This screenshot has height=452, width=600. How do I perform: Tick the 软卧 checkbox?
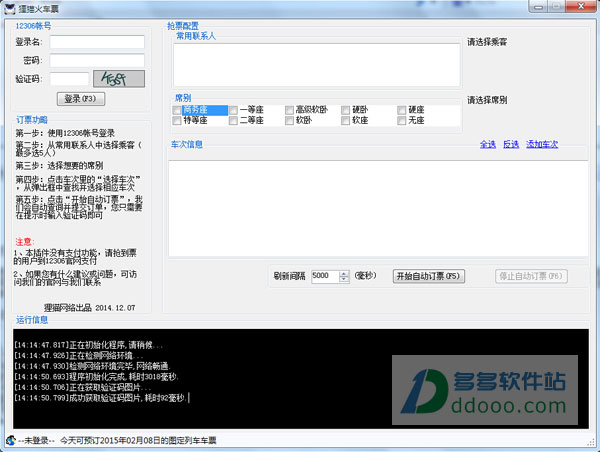click(x=289, y=121)
